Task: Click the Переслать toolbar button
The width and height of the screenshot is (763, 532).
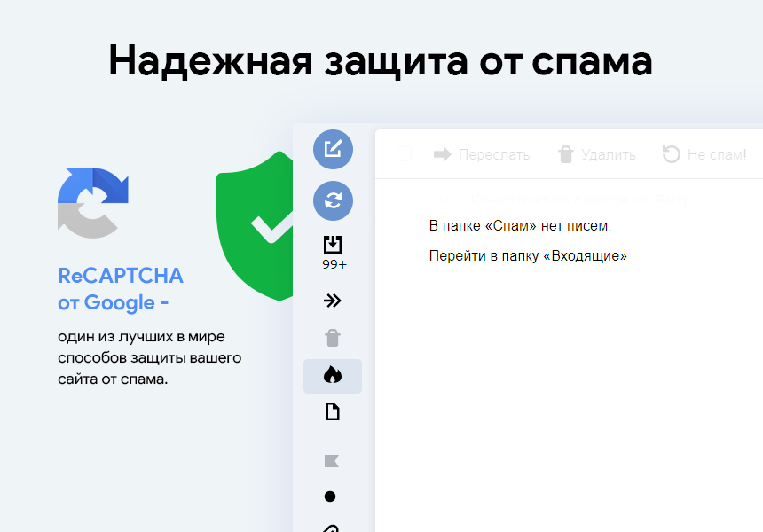Action: pos(482,154)
